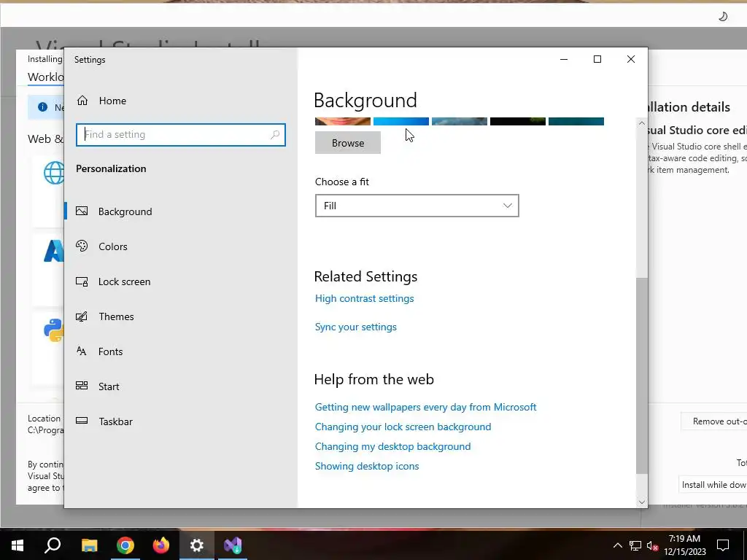Open Background personalization page

[125, 211]
